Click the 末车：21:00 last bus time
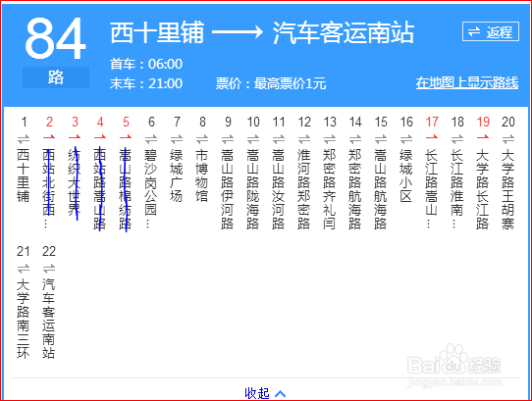The height and width of the screenshot is (401, 532). pos(146,83)
